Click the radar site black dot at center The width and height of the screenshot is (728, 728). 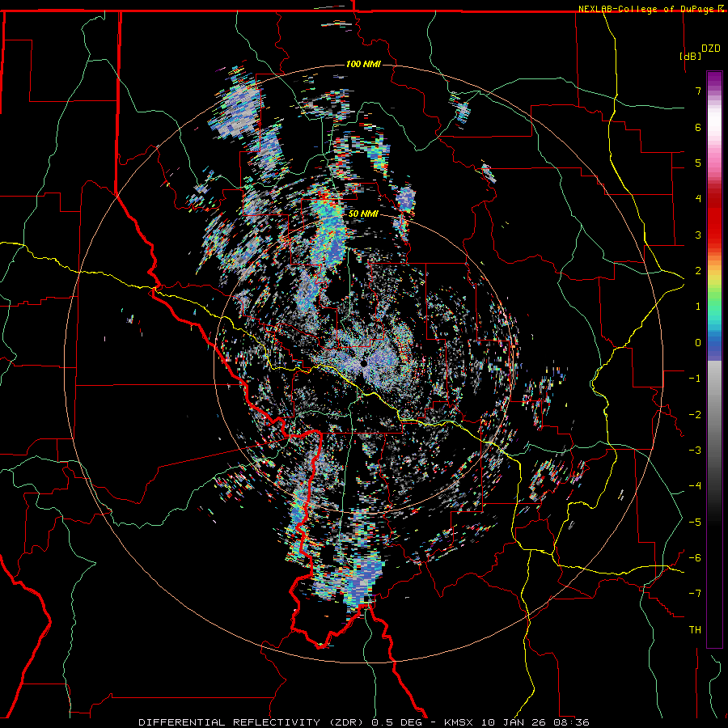[364, 363]
